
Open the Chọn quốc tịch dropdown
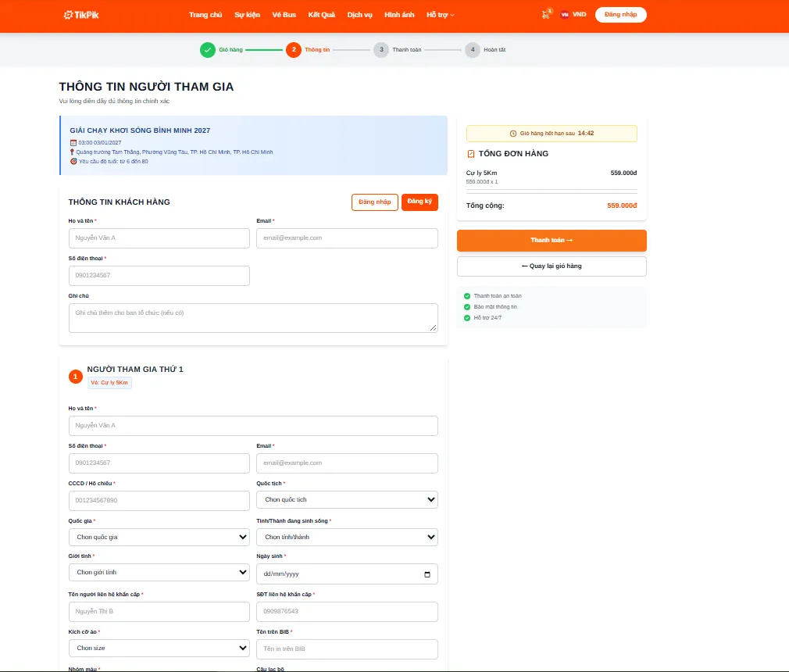click(x=347, y=500)
